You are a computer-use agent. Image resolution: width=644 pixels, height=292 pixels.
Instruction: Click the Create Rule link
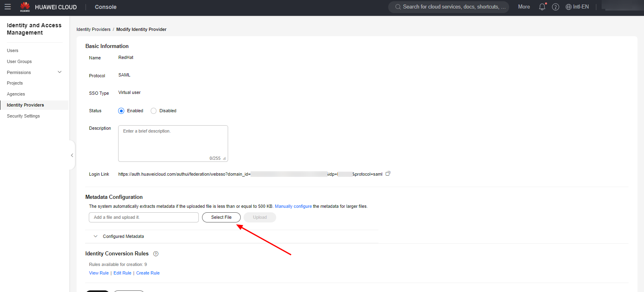tap(148, 273)
